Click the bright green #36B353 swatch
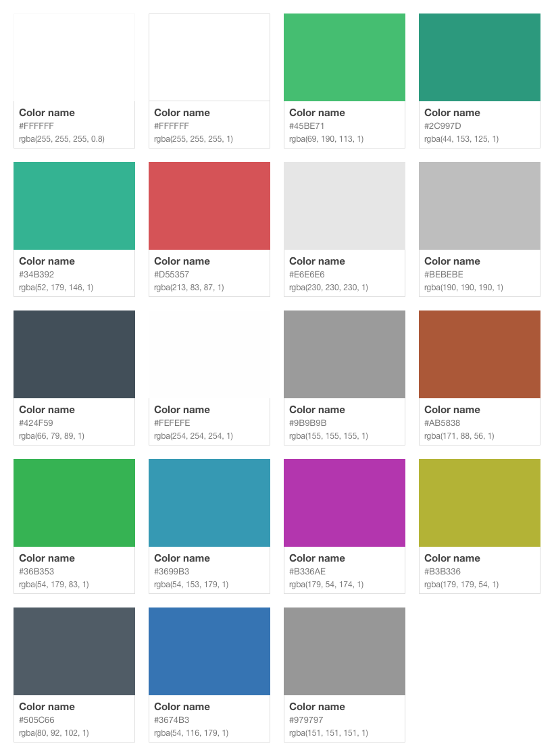This screenshot has height=756, width=554. [74, 503]
